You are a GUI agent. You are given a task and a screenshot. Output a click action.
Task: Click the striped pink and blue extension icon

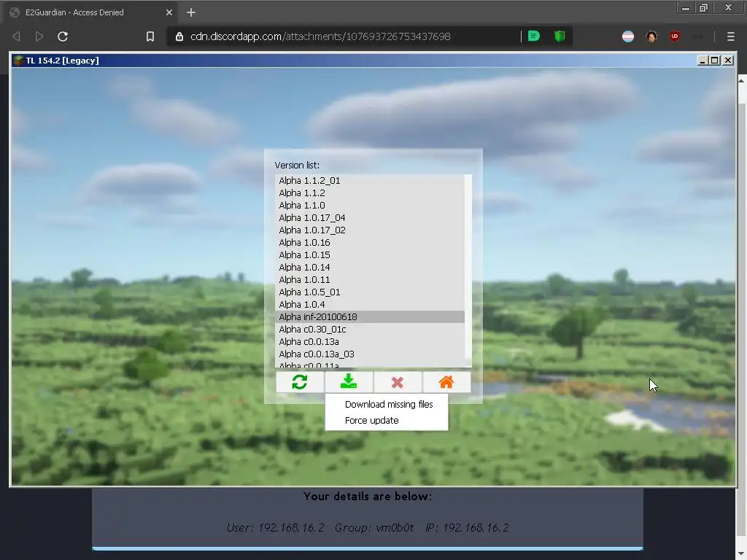pos(628,36)
